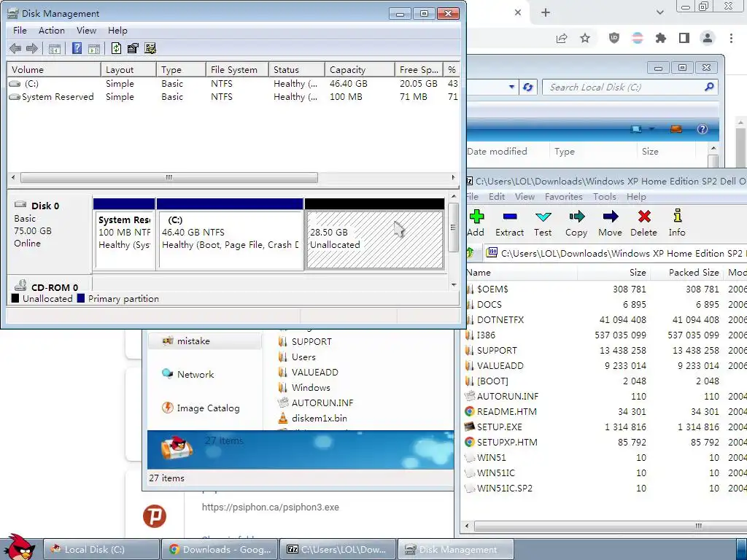Open File menu in Disk Management
Screen dimensions: 747x560
click(20, 31)
